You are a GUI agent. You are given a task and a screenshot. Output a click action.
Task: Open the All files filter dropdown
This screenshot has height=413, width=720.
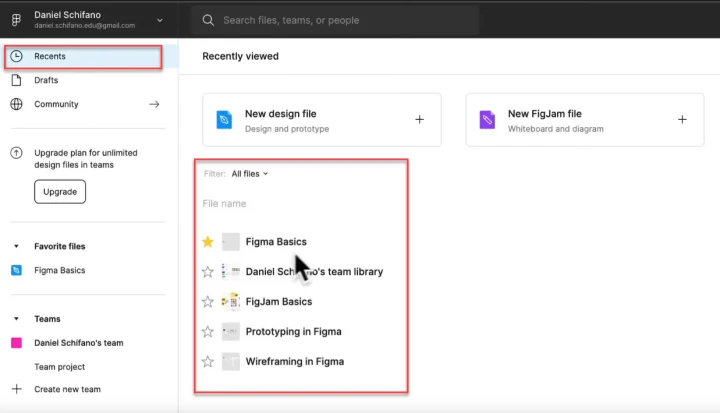[250, 174]
